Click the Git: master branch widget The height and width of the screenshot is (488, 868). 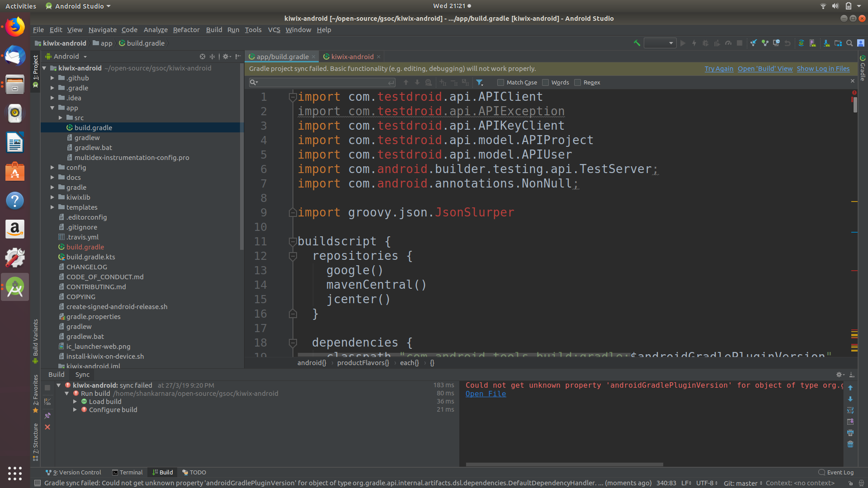pyautogui.click(x=743, y=483)
